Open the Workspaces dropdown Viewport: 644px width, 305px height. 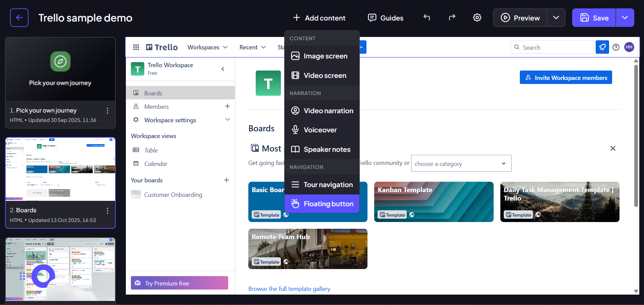point(207,47)
